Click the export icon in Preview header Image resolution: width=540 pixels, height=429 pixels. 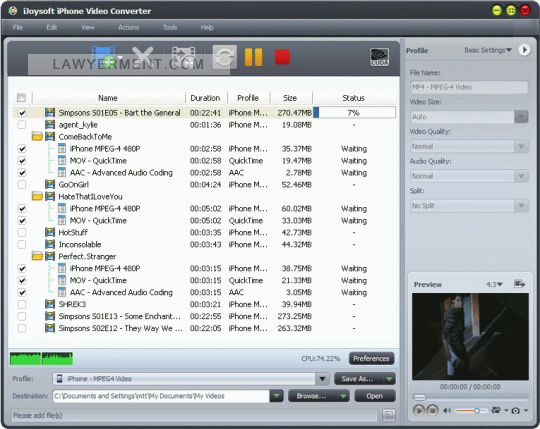519,284
